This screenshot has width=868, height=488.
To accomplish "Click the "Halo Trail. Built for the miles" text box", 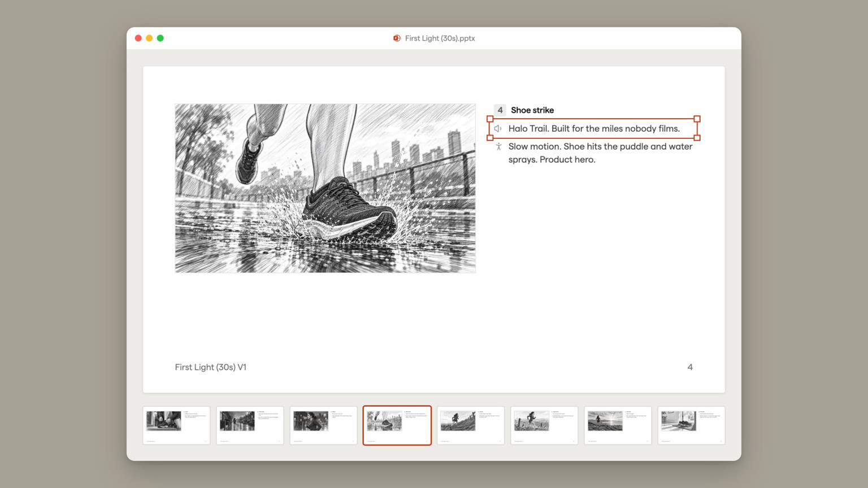I will 593,129.
